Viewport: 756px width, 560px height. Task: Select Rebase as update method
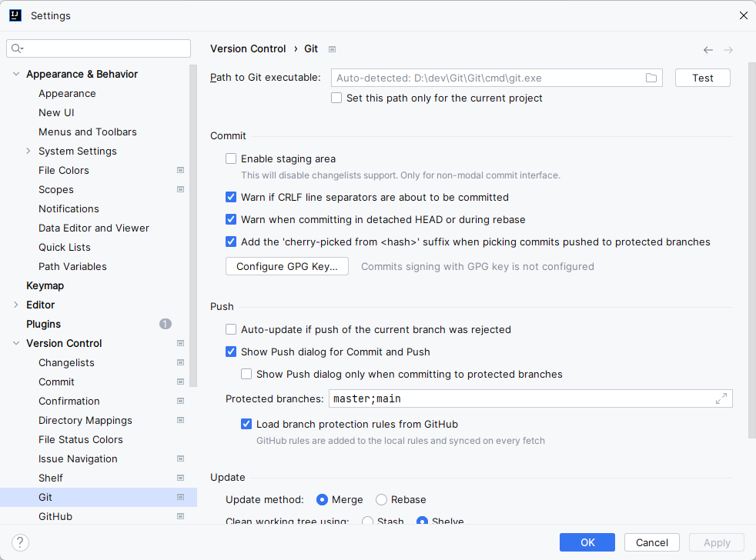(381, 500)
